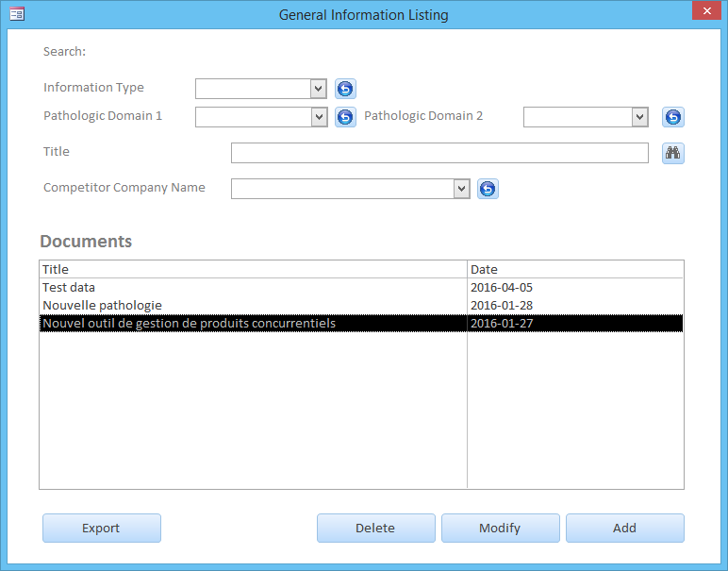Click the date 2016-01-28 cell

575,305
